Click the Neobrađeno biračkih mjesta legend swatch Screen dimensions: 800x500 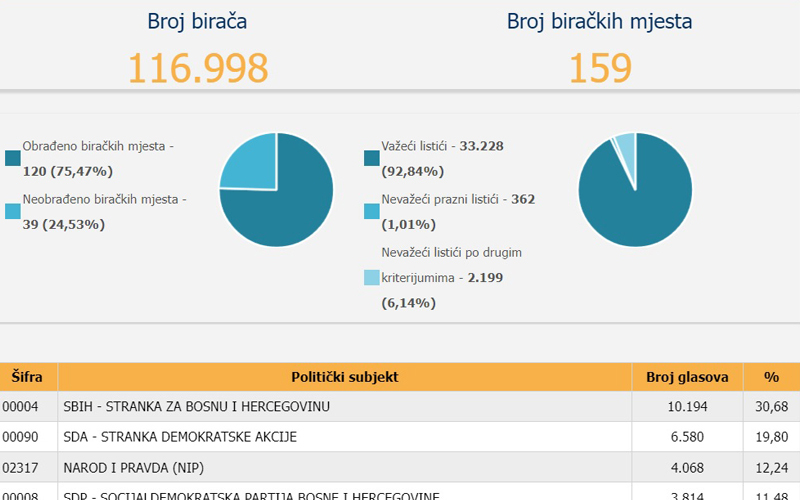[13, 211]
